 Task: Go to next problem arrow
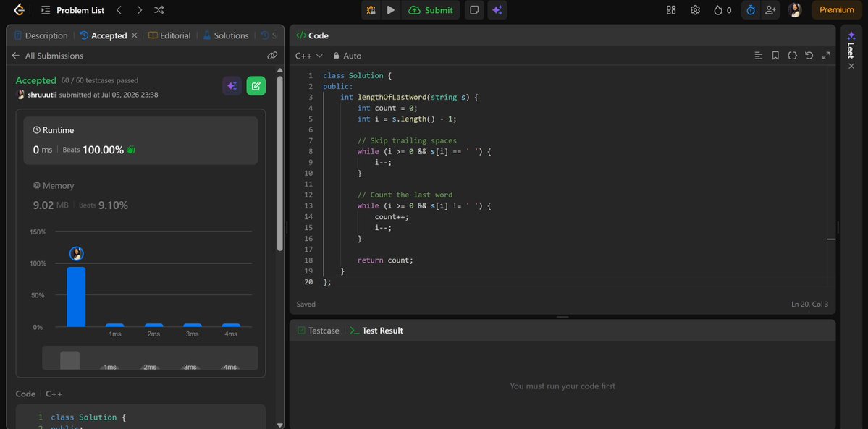[x=139, y=10]
